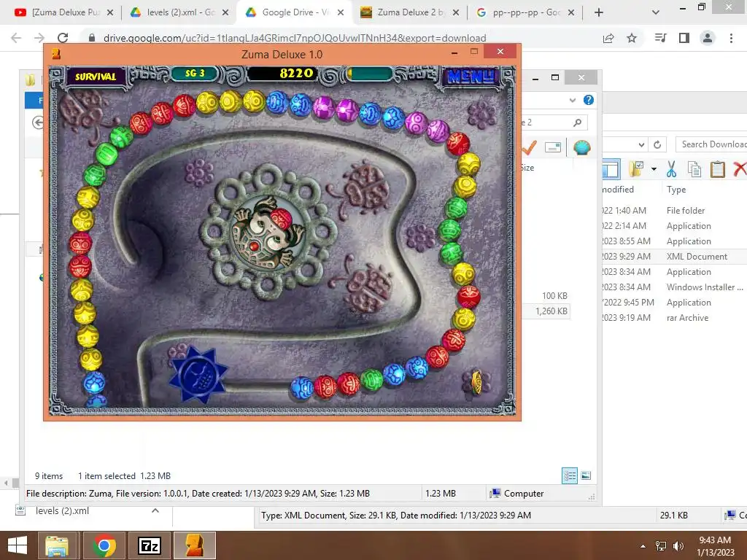Expand levels (2).xml download options chevron
The image size is (747, 560).
point(155,511)
